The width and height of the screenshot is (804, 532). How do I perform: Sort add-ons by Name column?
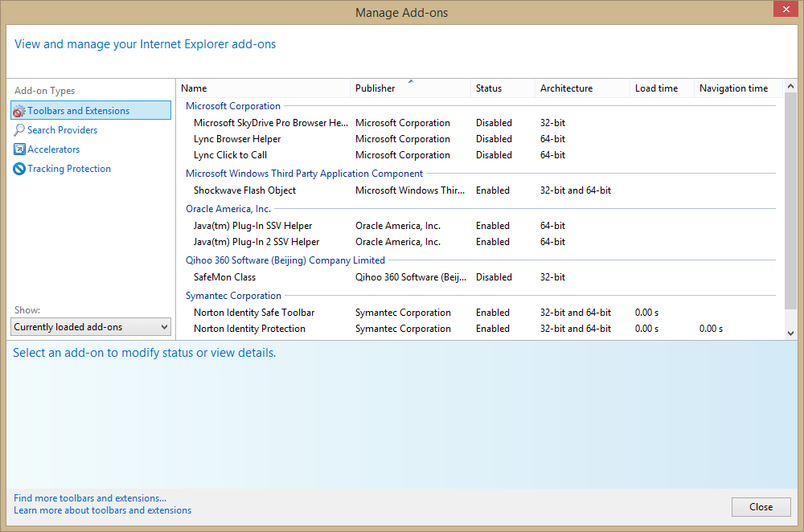(263, 88)
